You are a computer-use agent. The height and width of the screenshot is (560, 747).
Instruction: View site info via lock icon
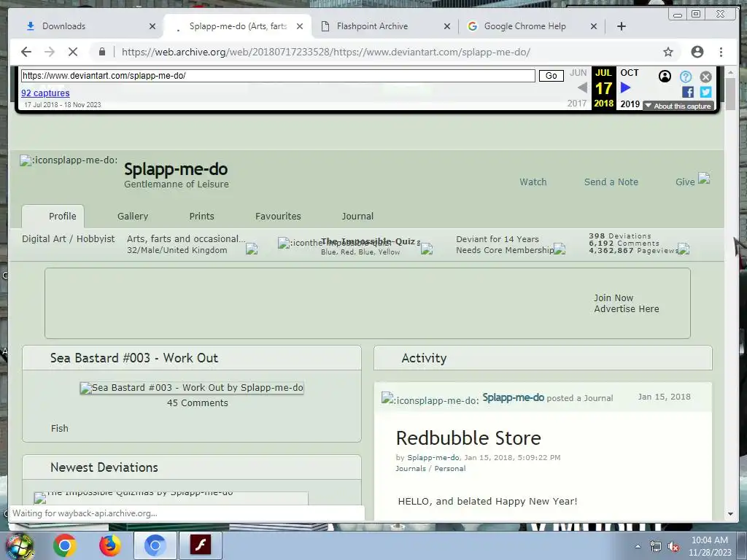pos(102,52)
